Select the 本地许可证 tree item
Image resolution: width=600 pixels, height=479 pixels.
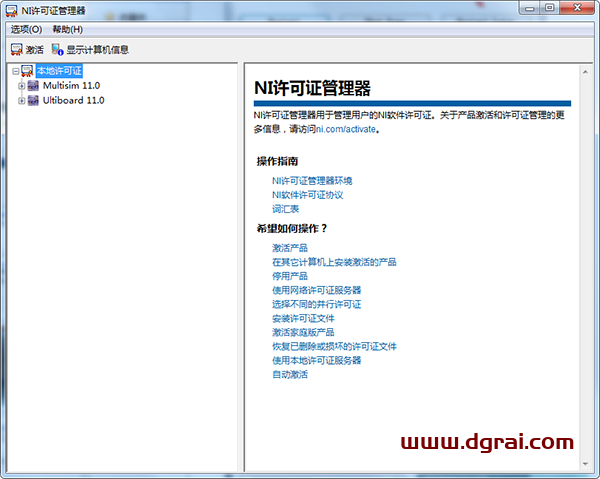[x=59, y=71]
